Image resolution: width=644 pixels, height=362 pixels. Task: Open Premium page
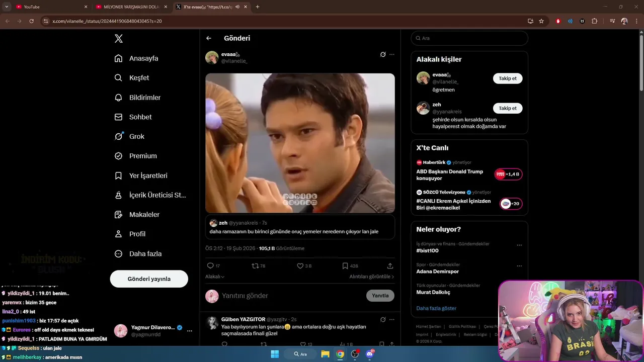[x=136, y=156]
